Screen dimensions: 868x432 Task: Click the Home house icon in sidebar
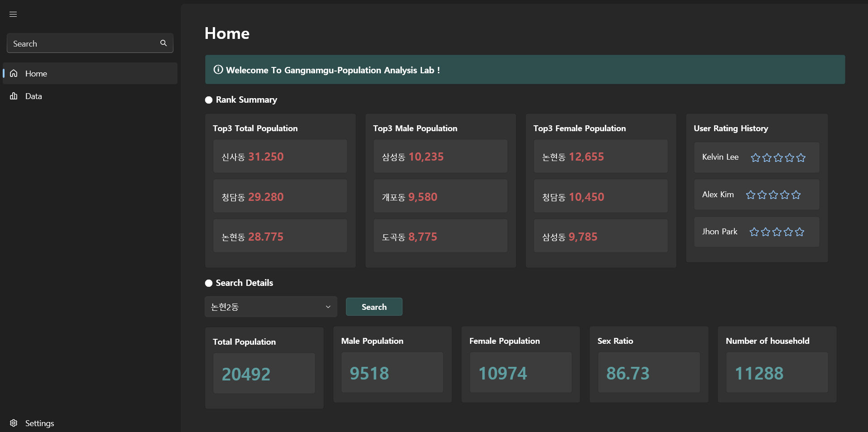(x=14, y=73)
